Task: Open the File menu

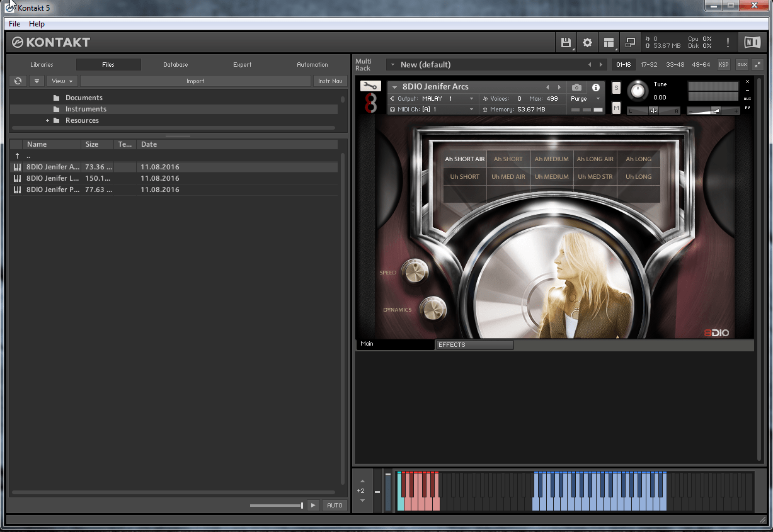Action: tap(14, 24)
